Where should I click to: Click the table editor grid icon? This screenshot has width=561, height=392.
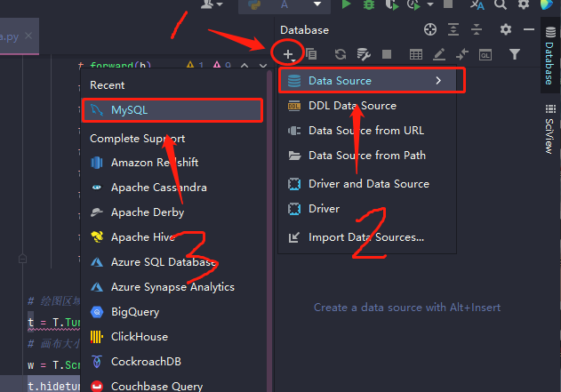click(x=415, y=55)
